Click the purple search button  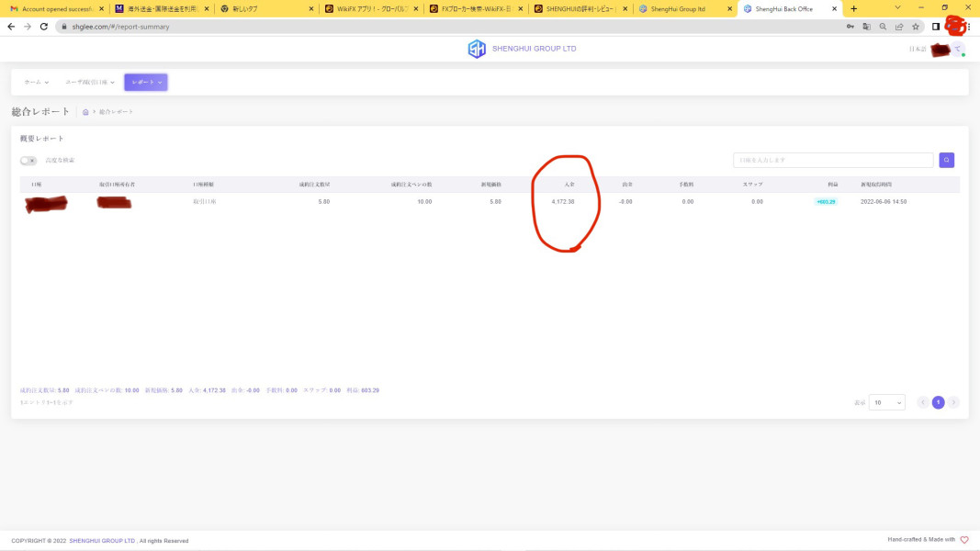pos(946,161)
